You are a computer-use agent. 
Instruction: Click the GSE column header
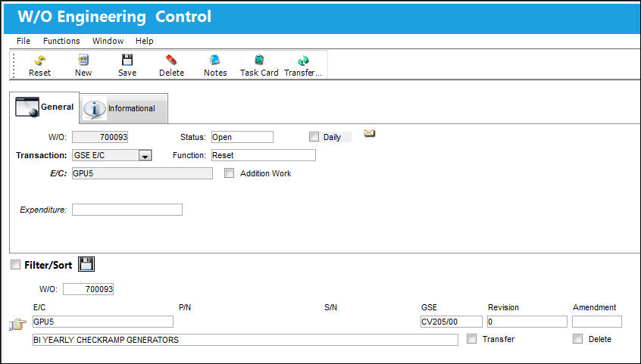pyautogui.click(x=429, y=307)
